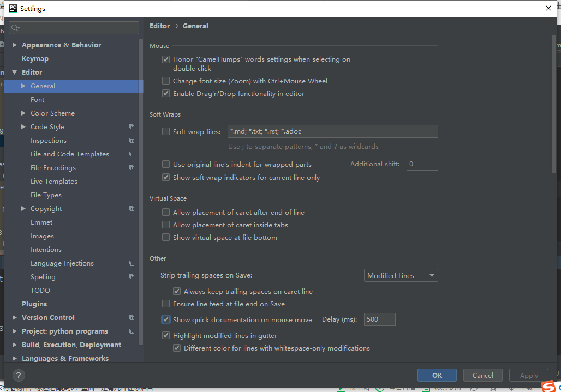This screenshot has width=561, height=392.
Task: Collapse the Editor tree node arrow
Action: click(x=15, y=72)
